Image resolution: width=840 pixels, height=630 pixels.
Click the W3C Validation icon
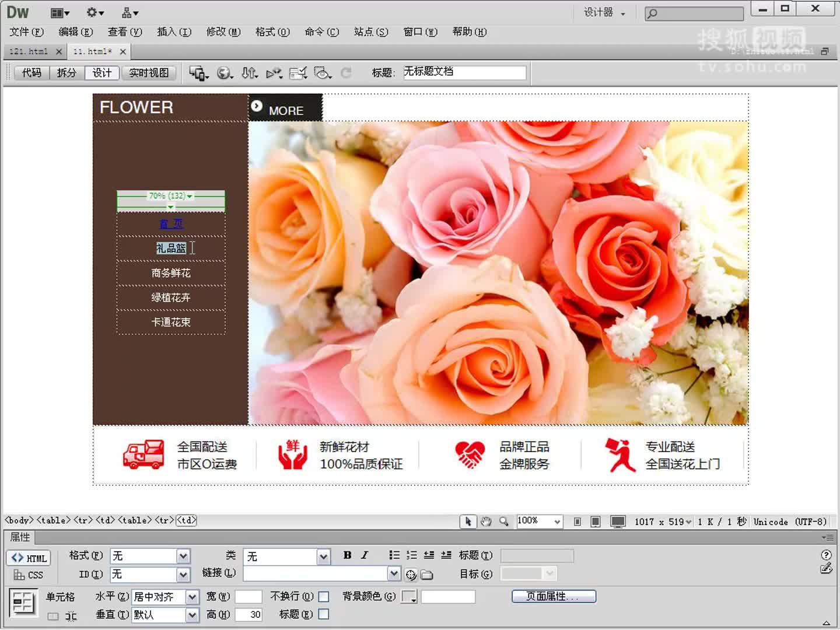[274, 73]
